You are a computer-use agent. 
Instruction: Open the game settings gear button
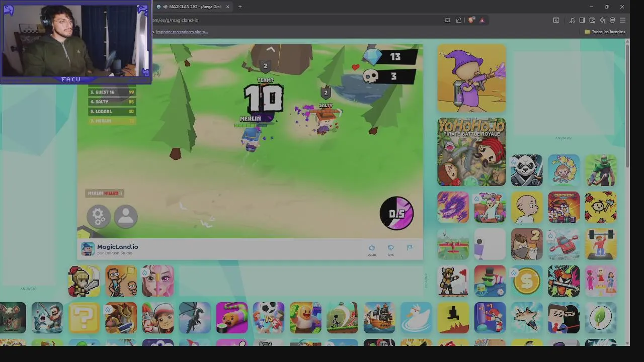click(98, 217)
